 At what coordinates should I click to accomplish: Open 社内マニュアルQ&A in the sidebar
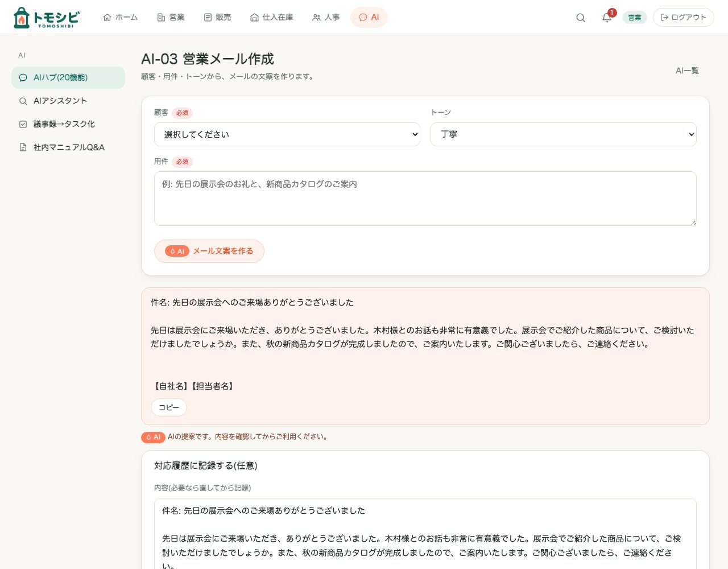point(68,147)
